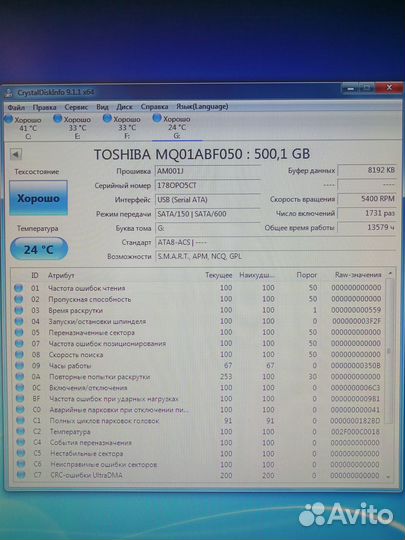
Task: Open the Диск menu
Action: pyautogui.click(x=124, y=107)
